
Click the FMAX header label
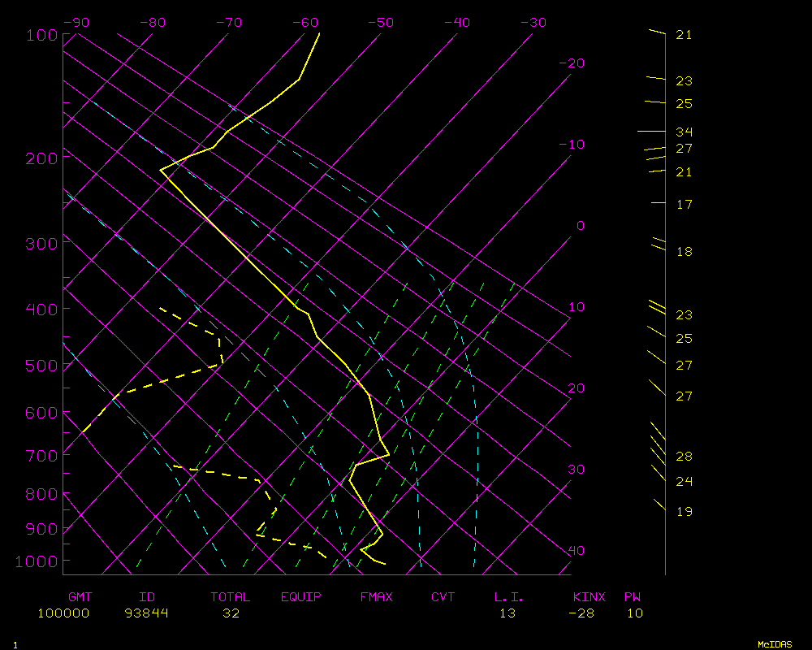pos(377,597)
